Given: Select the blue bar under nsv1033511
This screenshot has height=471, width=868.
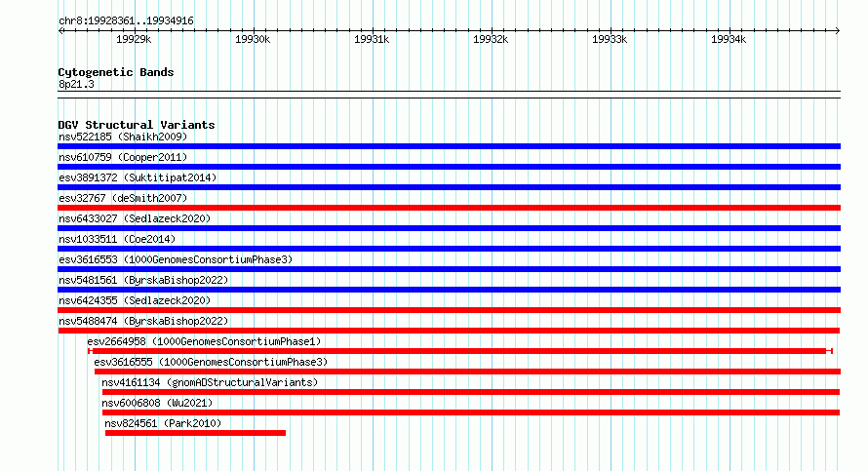Looking at the screenshot, I should (x=449, y=249).
